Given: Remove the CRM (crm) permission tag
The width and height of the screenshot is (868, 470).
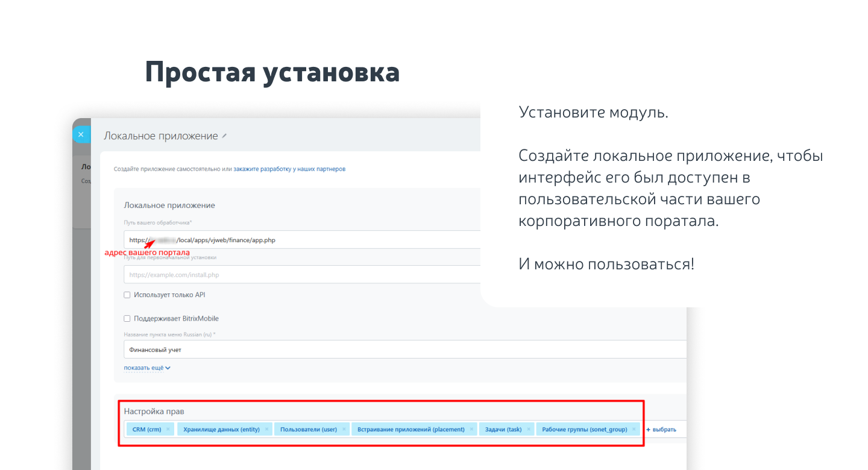Looking at the screenshot, I should click(x=168, y=430).
